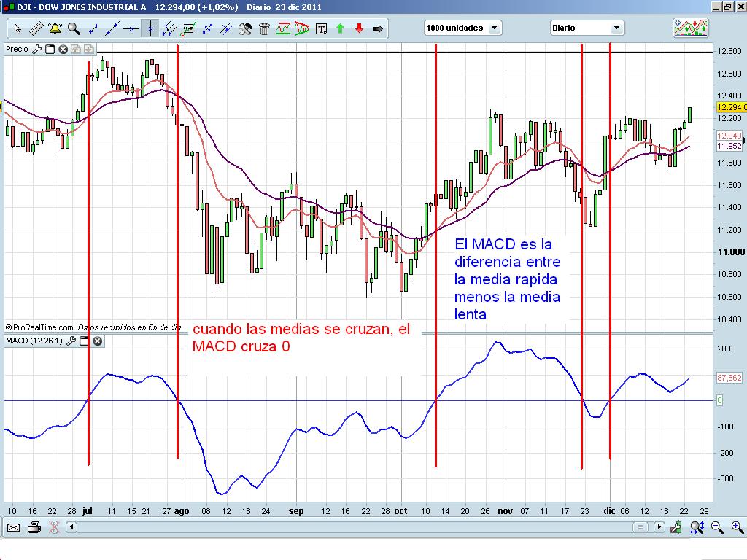
Task: Zoom in with the plus magnifier
Action: (x=737, y=527)
